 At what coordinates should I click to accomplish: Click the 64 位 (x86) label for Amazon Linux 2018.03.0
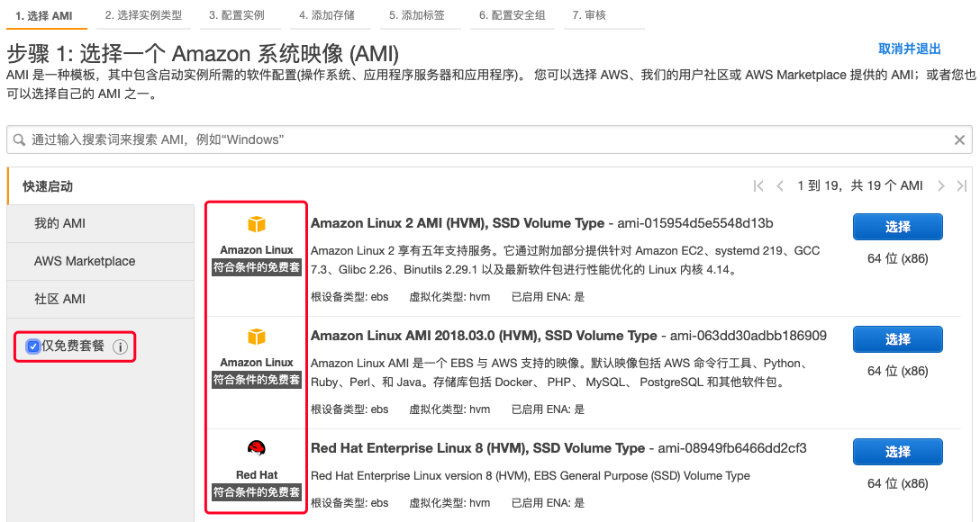897,371
